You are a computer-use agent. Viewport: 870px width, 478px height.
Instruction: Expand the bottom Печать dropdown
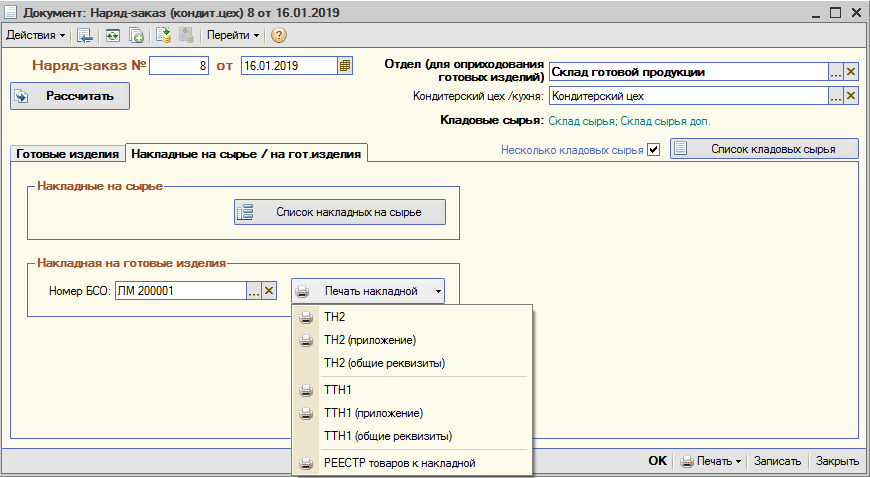point(711,461)
